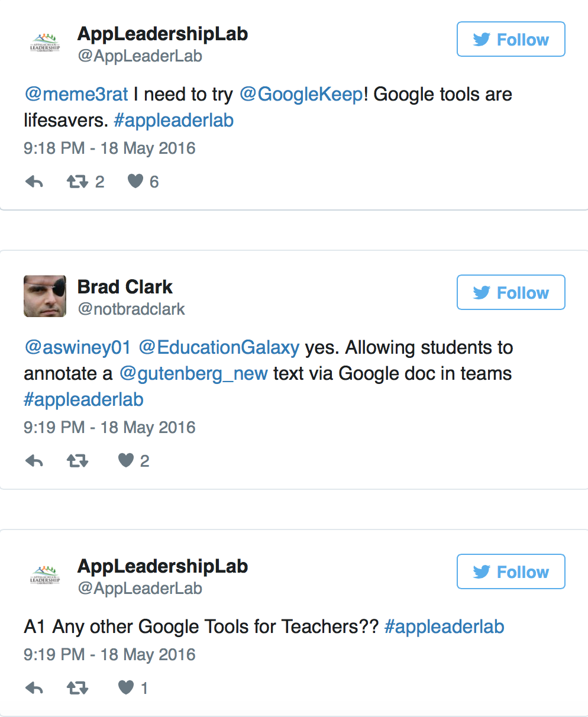Retweet Brad Clark's annotate tweet
The height and width of the screenshot is (717, 588).
tap(77, 461)
